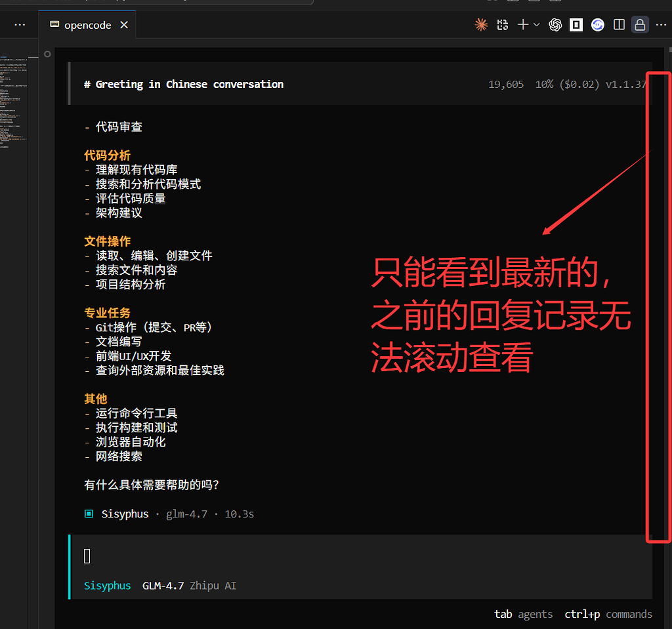
Task: Close the opencode tab
Action: tap(124, 26)
